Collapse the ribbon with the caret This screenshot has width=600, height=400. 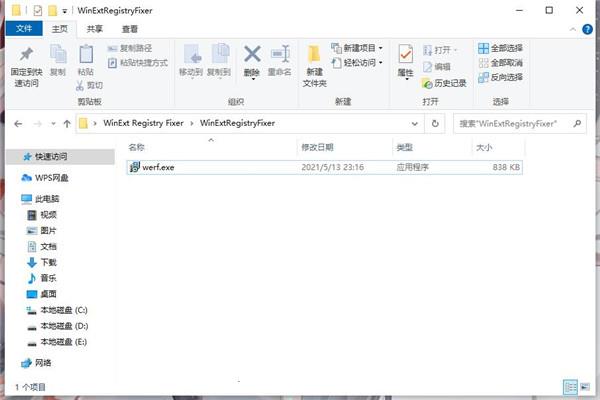(x=572, y=29)
